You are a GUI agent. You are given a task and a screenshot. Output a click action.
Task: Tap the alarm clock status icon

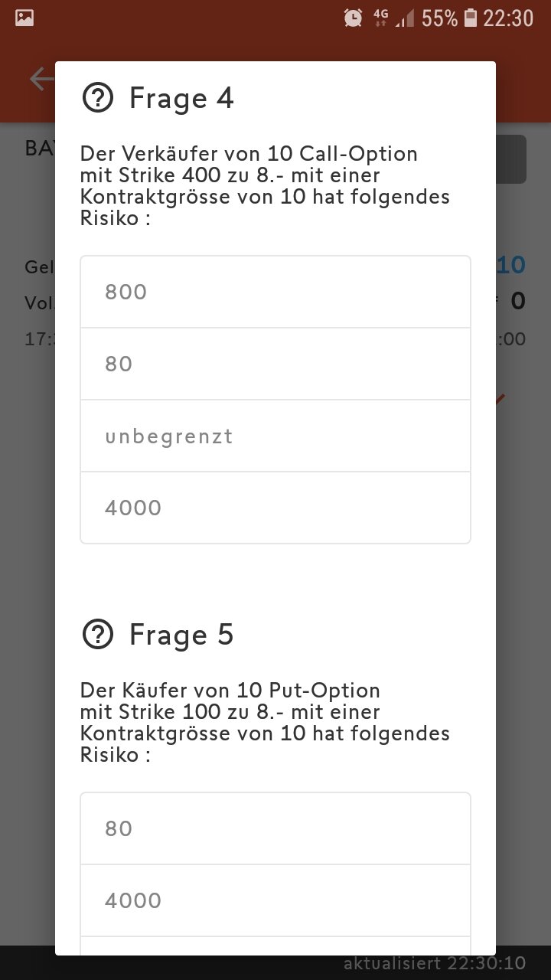[x=354, y=18]
